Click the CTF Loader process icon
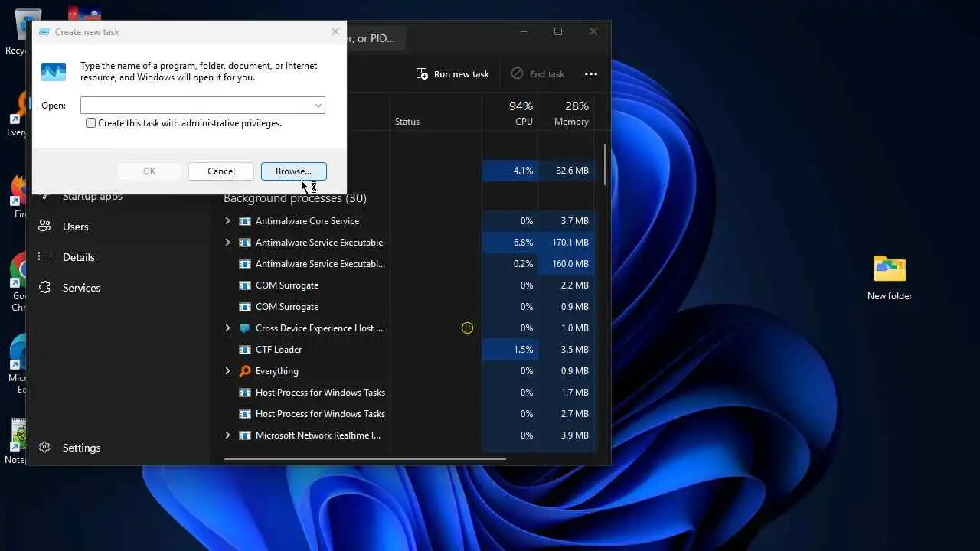This screenshot has height=551, width=980. tap(245, 350)
